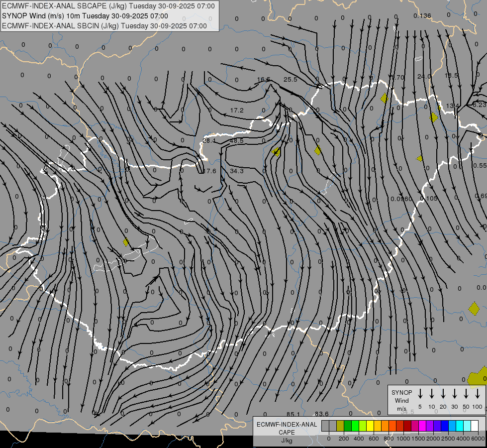Select the olive 200 J/kg CAPE swatch
The image size is (487, 448).
tap(341, 426)
